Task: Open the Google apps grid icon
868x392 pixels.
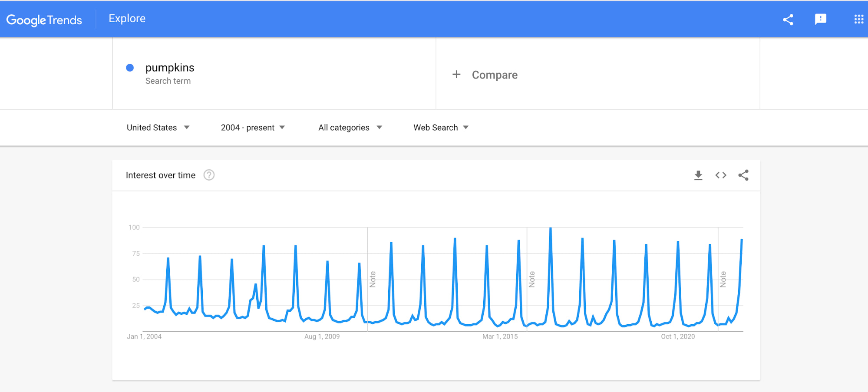Action: click(x=858, y=20)
